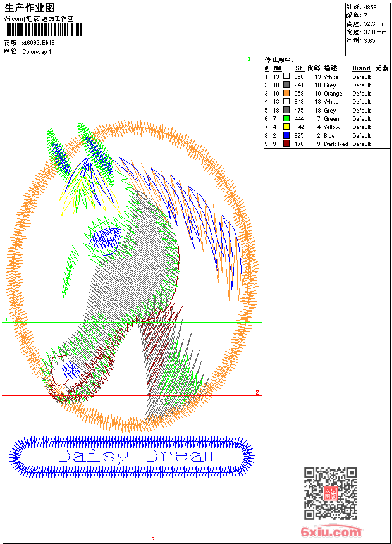392x544 pixels.
Task: Click the horse's blue eye in design
Action: point(105,238)
